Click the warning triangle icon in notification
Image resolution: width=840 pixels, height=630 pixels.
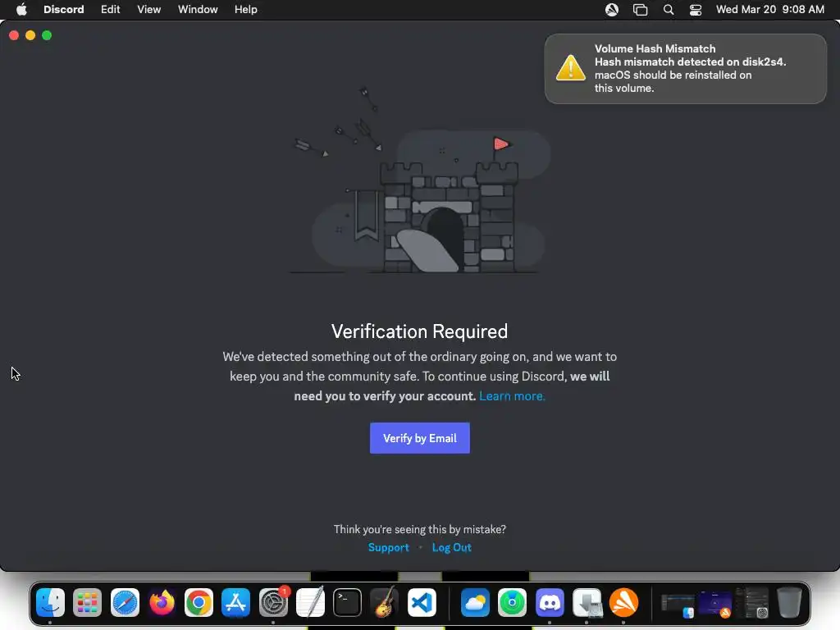point(571,68)
